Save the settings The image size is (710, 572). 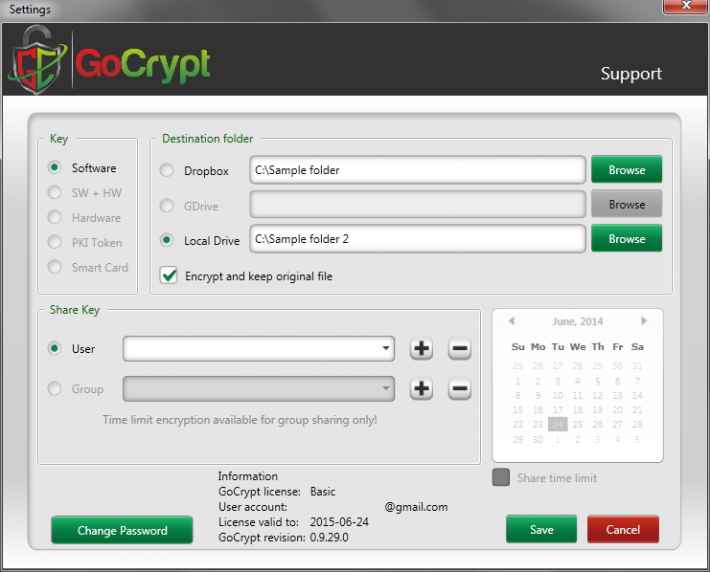542,529
